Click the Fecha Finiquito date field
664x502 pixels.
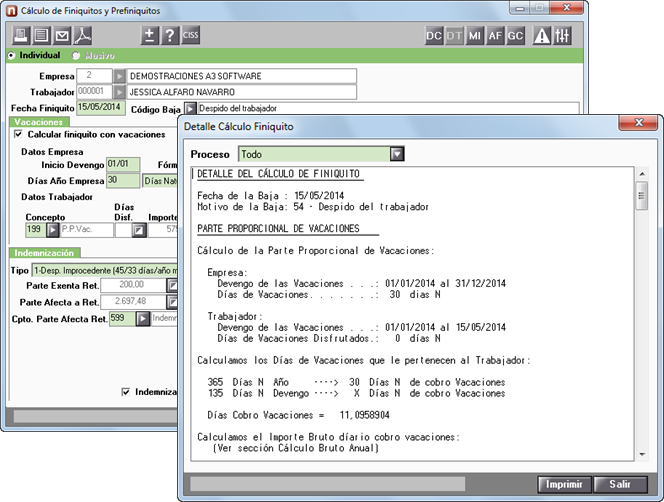101,107
